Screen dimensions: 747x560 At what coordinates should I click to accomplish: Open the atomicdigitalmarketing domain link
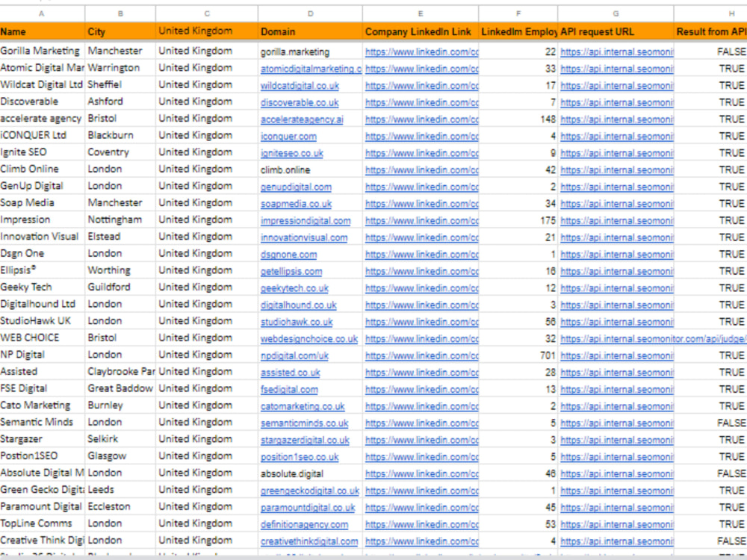tap(311, 69)
